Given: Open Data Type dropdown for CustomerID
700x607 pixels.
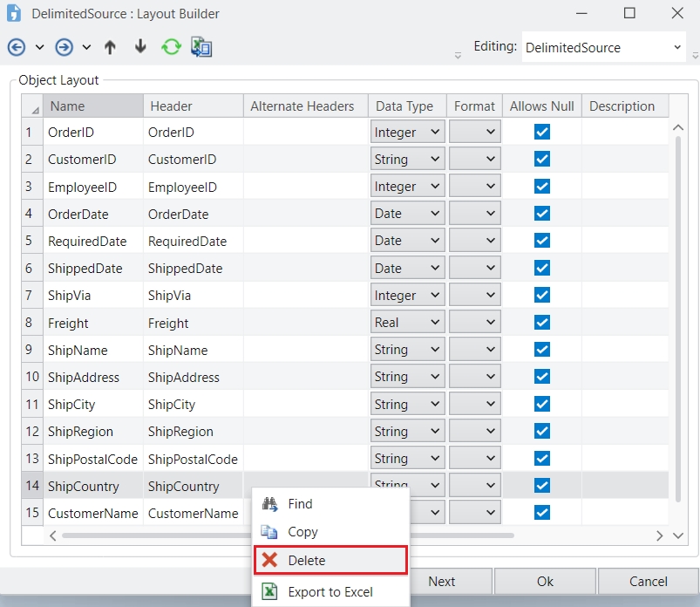Looking at the screenshot, I should 407,160.
